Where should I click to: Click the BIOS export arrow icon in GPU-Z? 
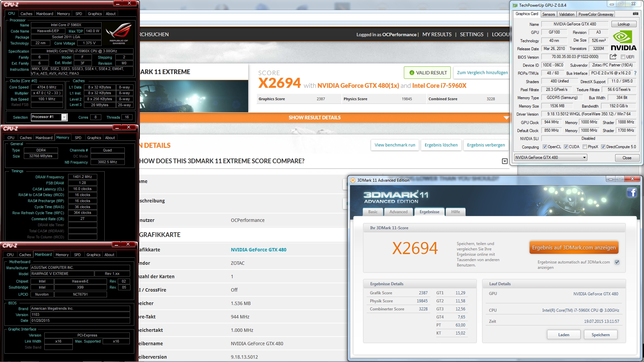coord(613,57)
